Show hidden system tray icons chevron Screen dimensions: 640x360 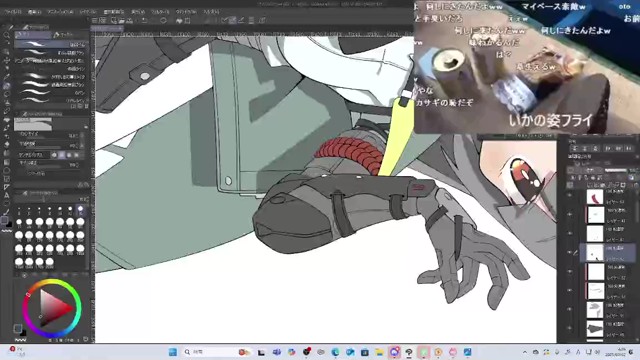coord(525,352)
